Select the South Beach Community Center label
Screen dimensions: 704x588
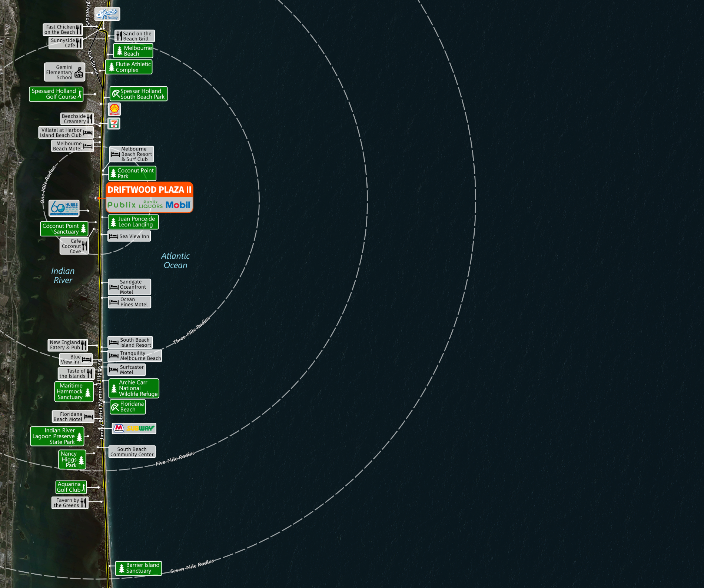(x=132, y=452)
